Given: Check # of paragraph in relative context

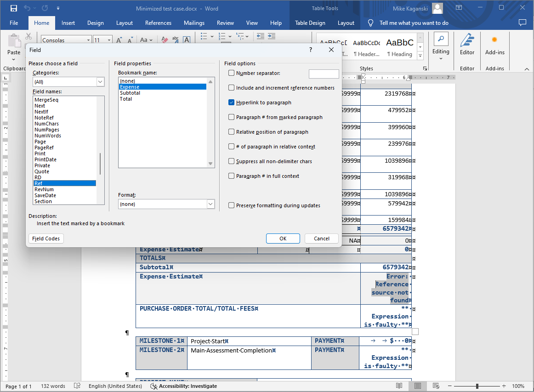Looking at the screenshot, I should pyautogui.click(x=231, y=147).
